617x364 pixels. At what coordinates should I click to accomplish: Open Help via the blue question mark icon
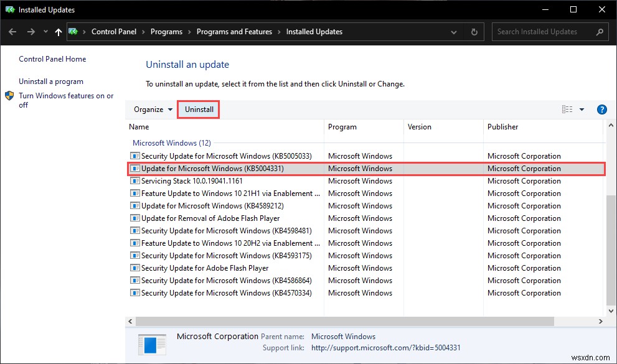601,109
